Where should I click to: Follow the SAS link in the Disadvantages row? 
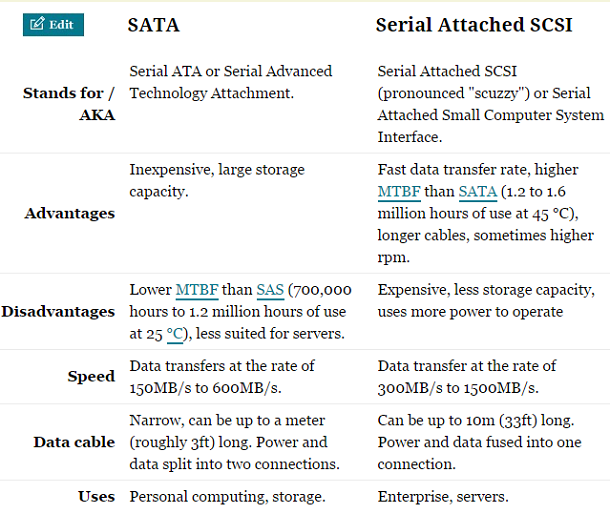pyautogui.click(x=270, y=290)
